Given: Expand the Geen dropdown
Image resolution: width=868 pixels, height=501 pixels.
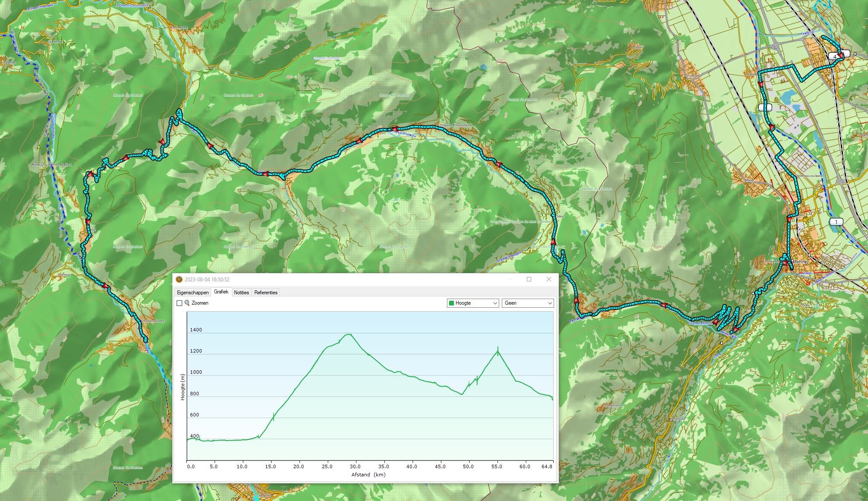Looking at the screenshot, I should (527, 303).
